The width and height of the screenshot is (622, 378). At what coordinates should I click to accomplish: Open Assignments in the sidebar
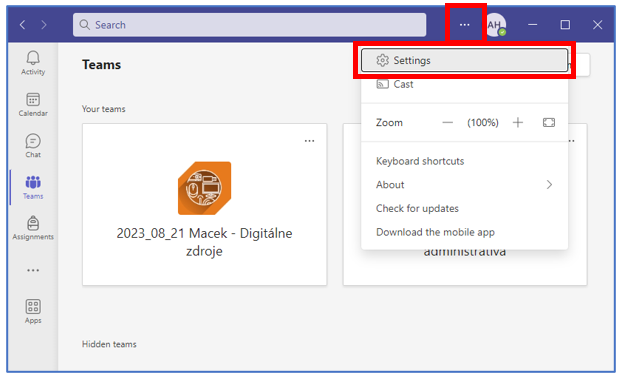pos(33,228)
